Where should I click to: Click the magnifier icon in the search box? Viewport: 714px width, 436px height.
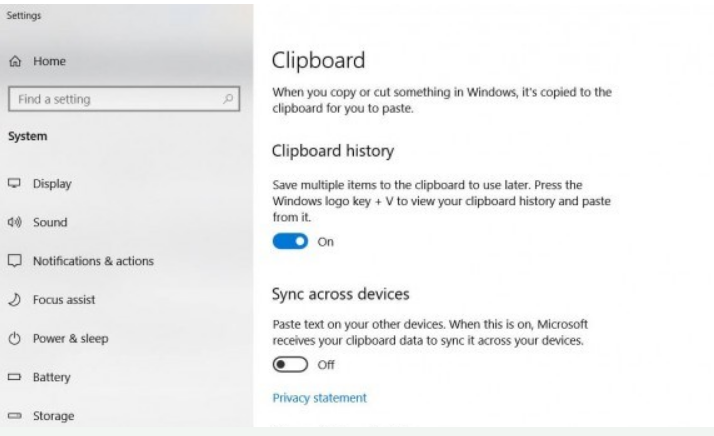pyautogui.click(x=231, y=99)
